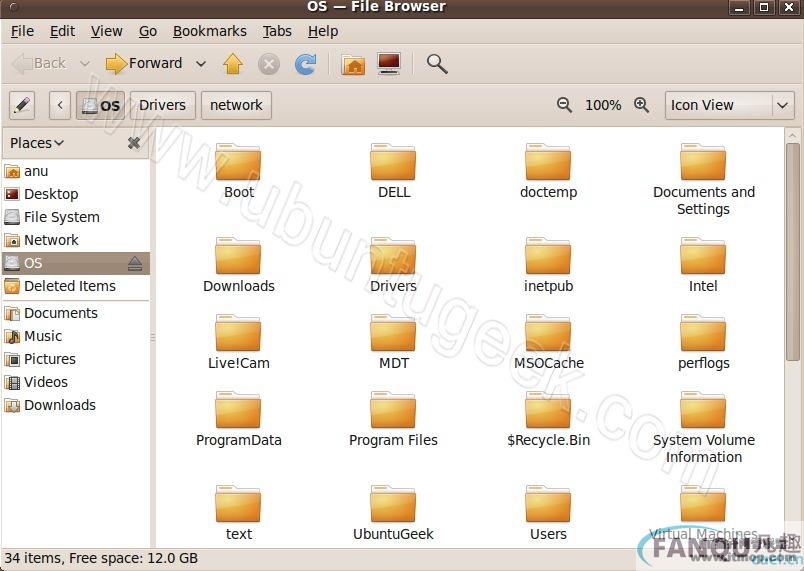Open the Intel folder
The image size is (804, 571).
tap(703, 265)
